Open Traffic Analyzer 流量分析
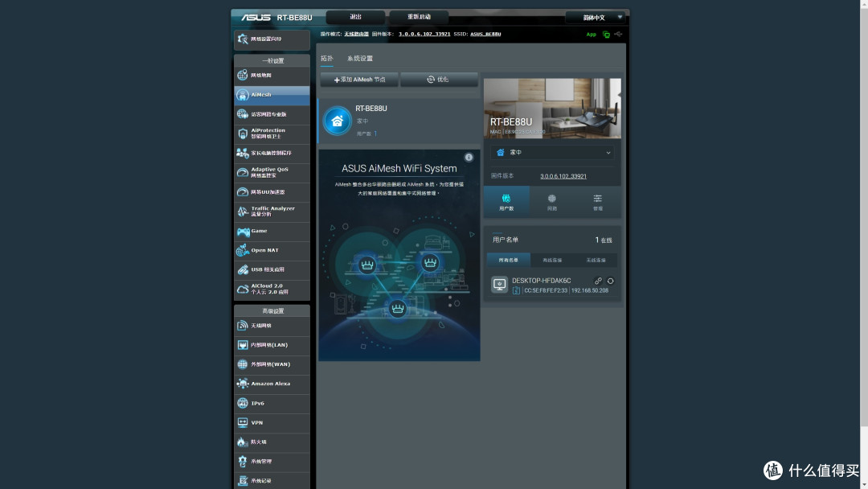 click(272, 212)
